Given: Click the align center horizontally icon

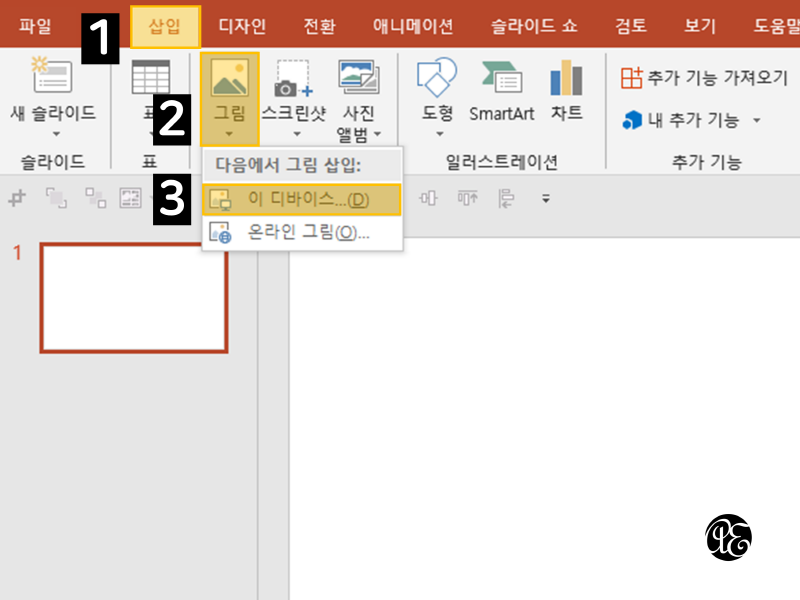Looking at the screenshot, I should point(428,198).
